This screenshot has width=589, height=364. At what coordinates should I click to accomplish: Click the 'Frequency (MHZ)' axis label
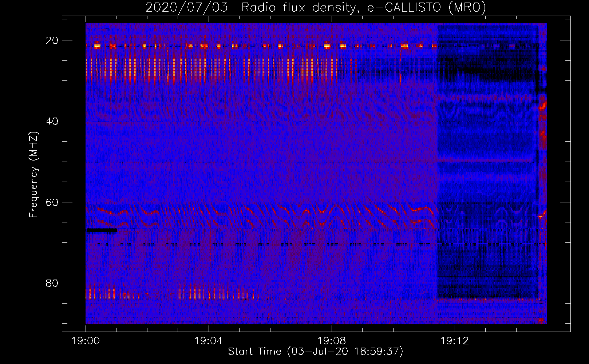[x=33, y=175]
